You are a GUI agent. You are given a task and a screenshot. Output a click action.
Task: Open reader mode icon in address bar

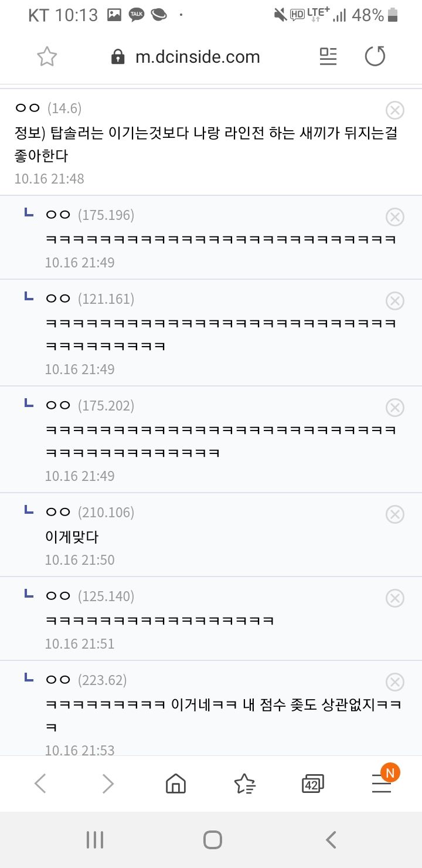pyautogui.click(x=328, y=57)
